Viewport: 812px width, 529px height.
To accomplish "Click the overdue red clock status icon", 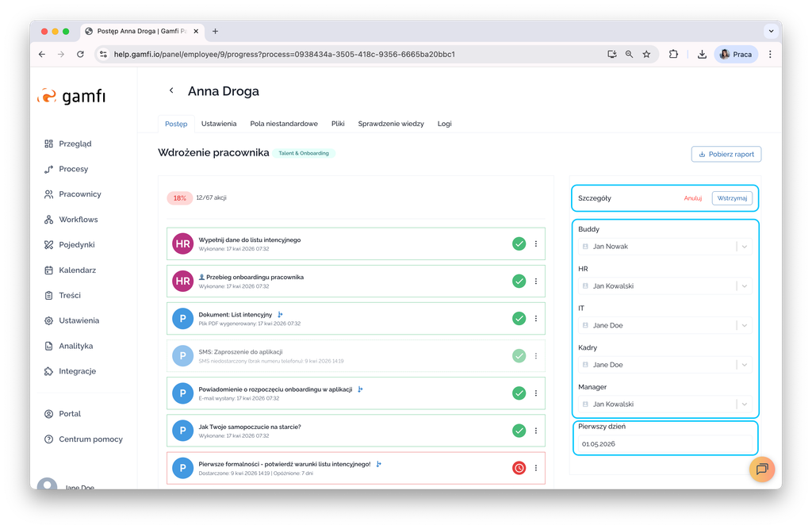I will (x=519, y=468).
